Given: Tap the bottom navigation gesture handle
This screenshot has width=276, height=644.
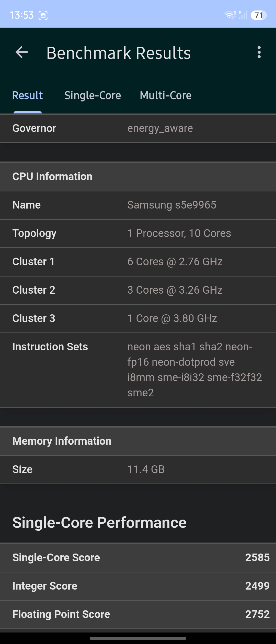Looking at the screenshot, I should pos(138,638).
